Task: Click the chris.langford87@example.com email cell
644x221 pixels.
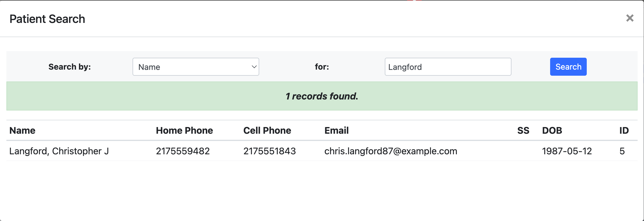Action: [x=391, y=151]
